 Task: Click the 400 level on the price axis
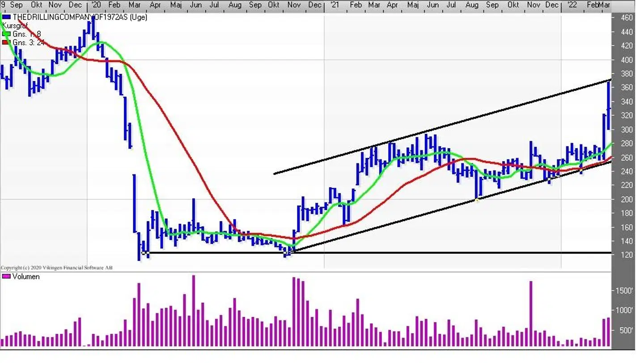coord(627,60)
